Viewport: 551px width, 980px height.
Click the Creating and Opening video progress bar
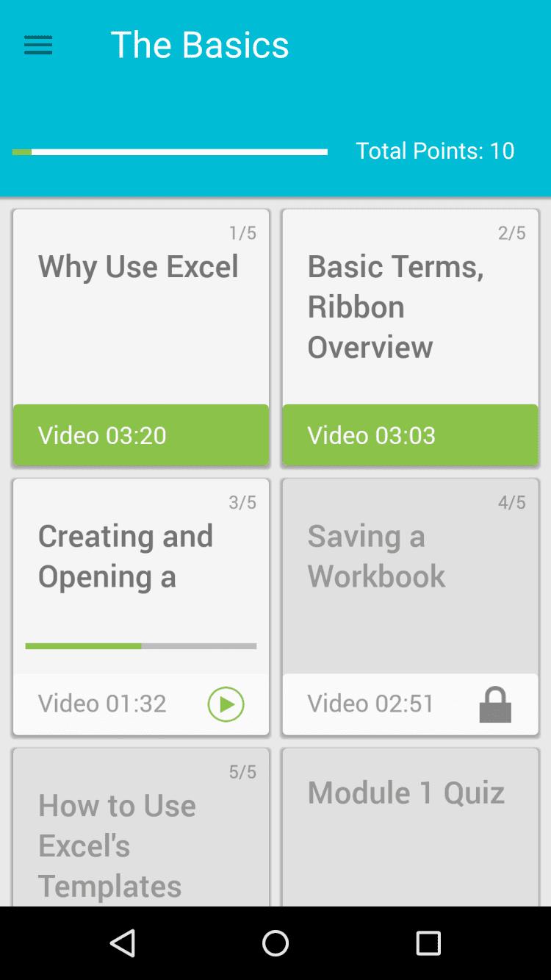(141, 646)
